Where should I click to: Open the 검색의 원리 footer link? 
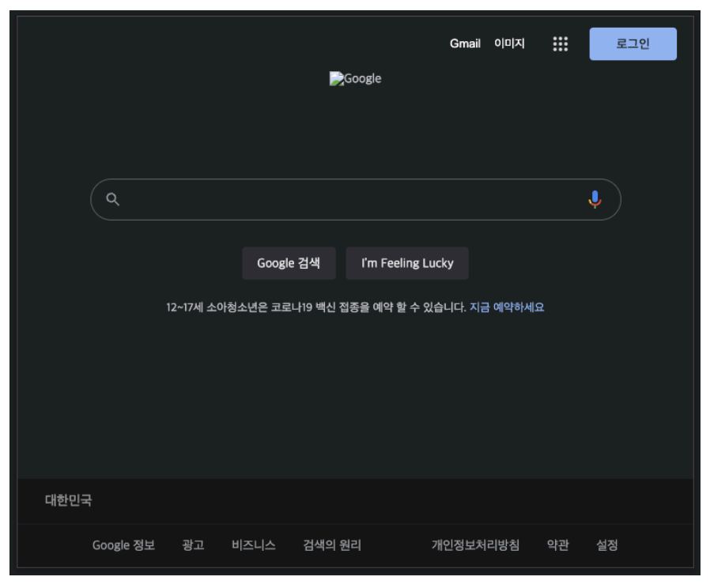point(332,545)
